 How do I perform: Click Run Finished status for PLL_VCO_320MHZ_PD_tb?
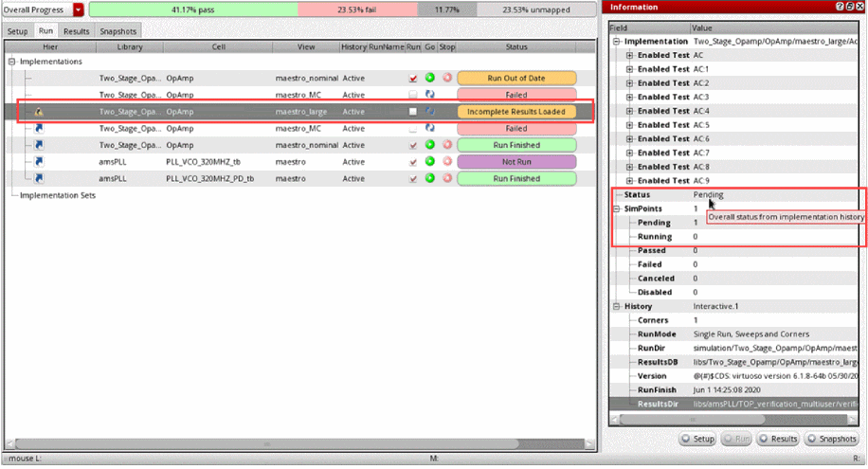pos(515,178)
